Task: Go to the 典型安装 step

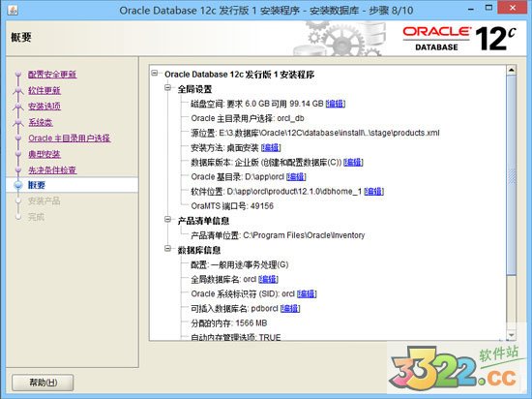Action: [x=44, y=154]
